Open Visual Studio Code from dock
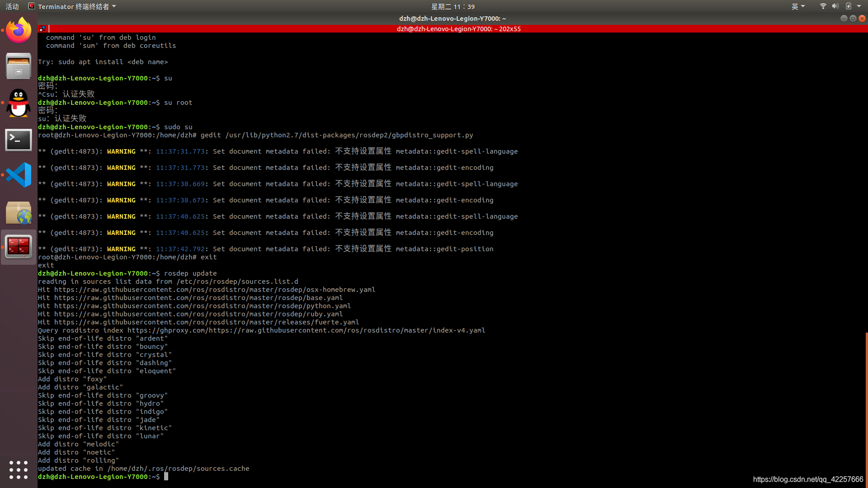 19,175
